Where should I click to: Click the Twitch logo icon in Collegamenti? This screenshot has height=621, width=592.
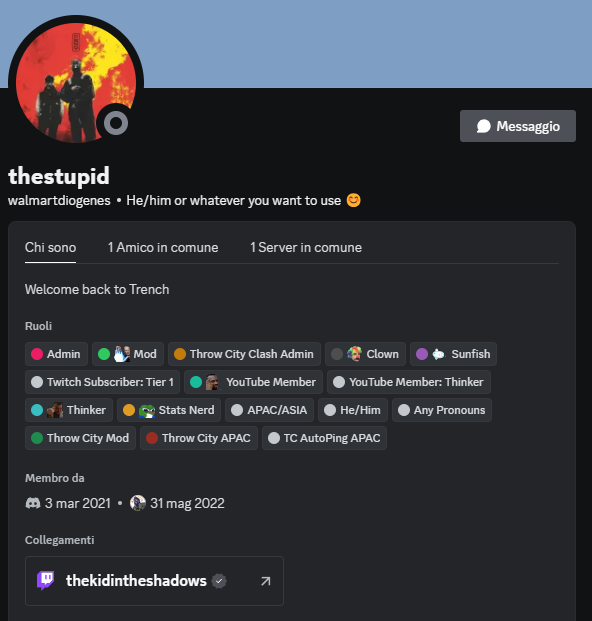pyautogui.click(x=46, y=581)
